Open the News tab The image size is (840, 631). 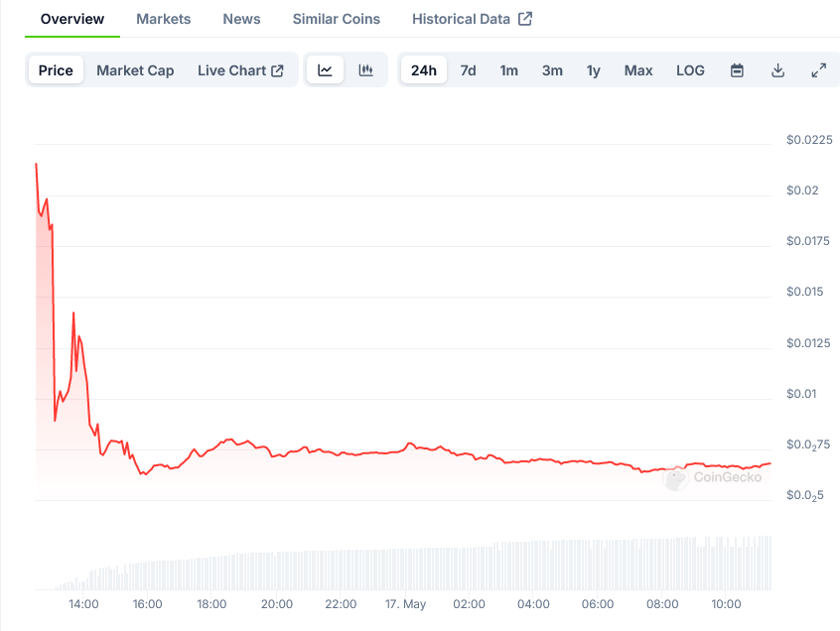tap(241, 19)
